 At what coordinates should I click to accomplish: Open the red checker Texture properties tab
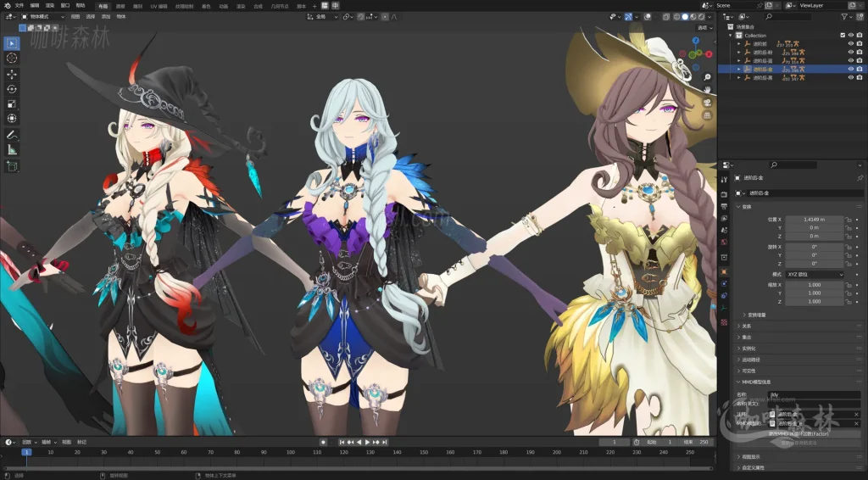[724, 322]
